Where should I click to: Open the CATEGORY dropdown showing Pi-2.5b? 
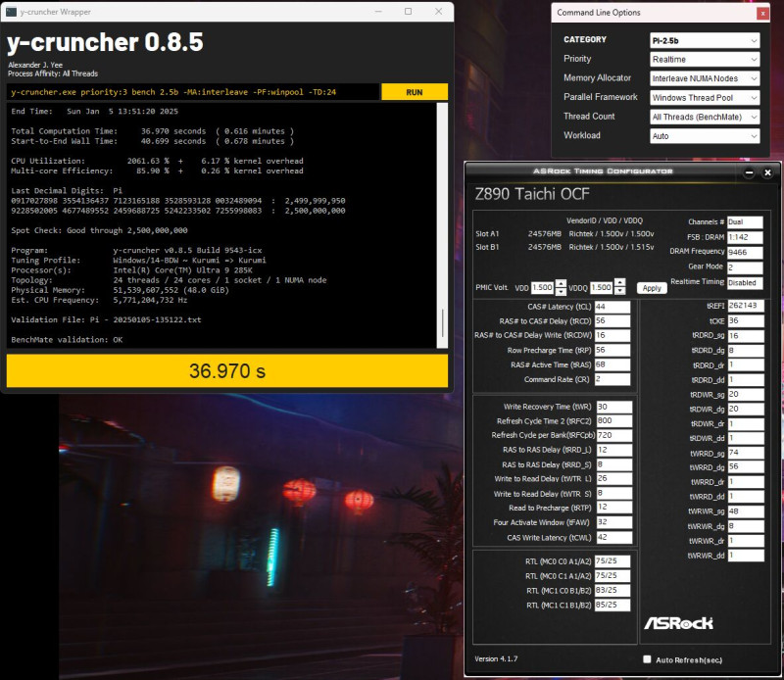pos(705,40)
